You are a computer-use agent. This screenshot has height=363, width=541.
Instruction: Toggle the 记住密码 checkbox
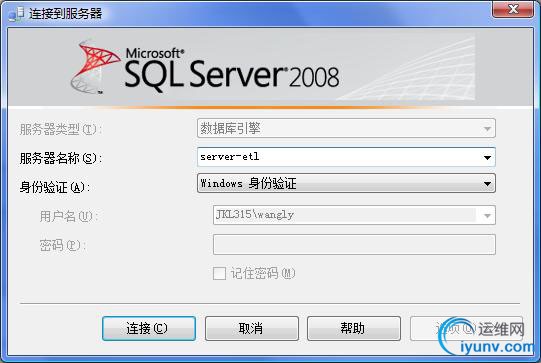[219, 274]
